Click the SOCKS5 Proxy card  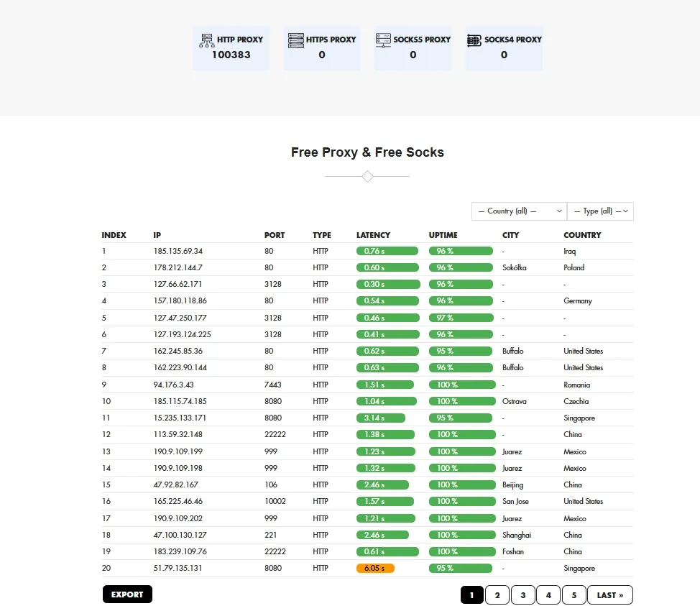click(x=413, y=48)
